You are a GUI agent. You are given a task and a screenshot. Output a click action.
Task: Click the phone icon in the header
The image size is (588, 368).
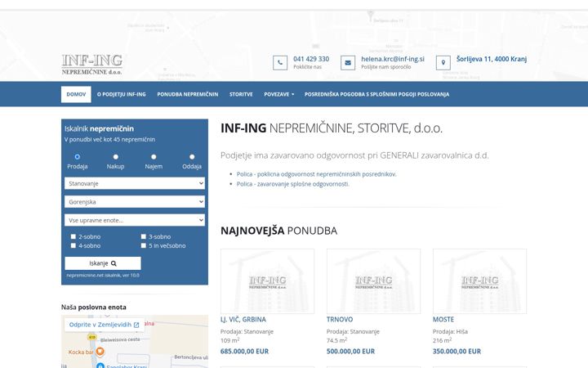click(x=280, y=63)
